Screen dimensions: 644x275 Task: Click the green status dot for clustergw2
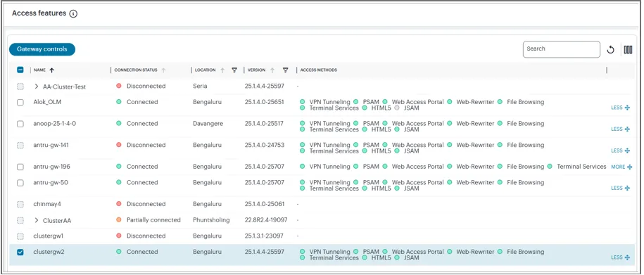point(119,252)
